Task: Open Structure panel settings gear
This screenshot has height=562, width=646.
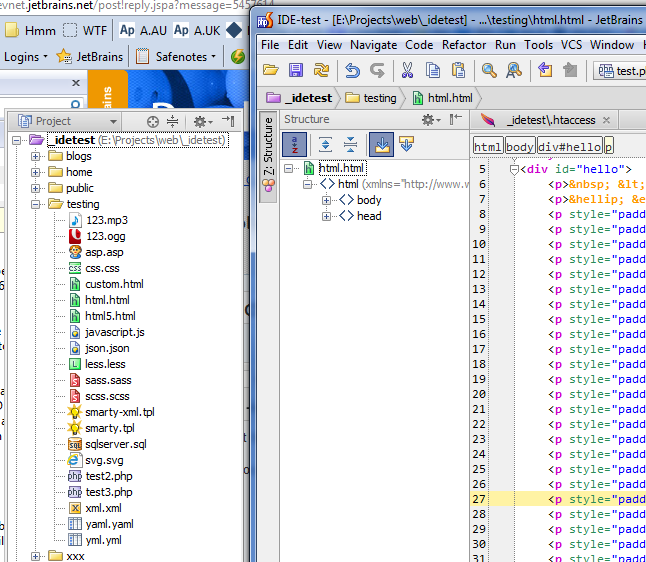Action: click(x=431, y=120)
